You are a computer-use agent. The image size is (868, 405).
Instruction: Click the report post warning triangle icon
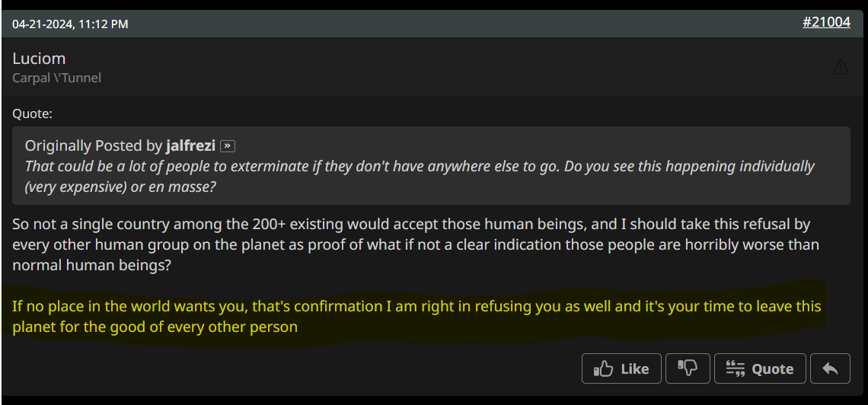coord(841,68)
